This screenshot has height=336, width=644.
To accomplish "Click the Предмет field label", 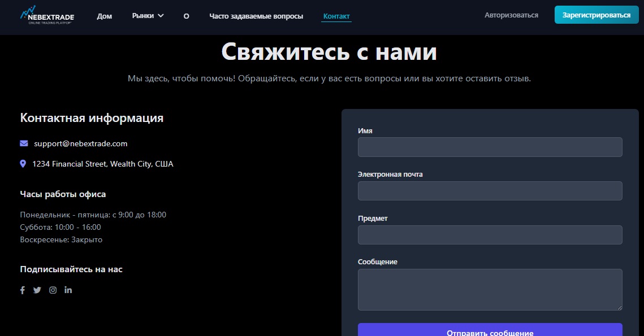I will pyautogui.click(x=373, y=218).
